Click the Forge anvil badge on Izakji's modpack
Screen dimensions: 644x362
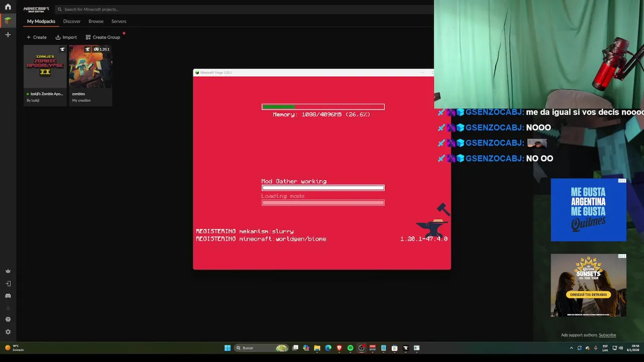coord(62,49)
